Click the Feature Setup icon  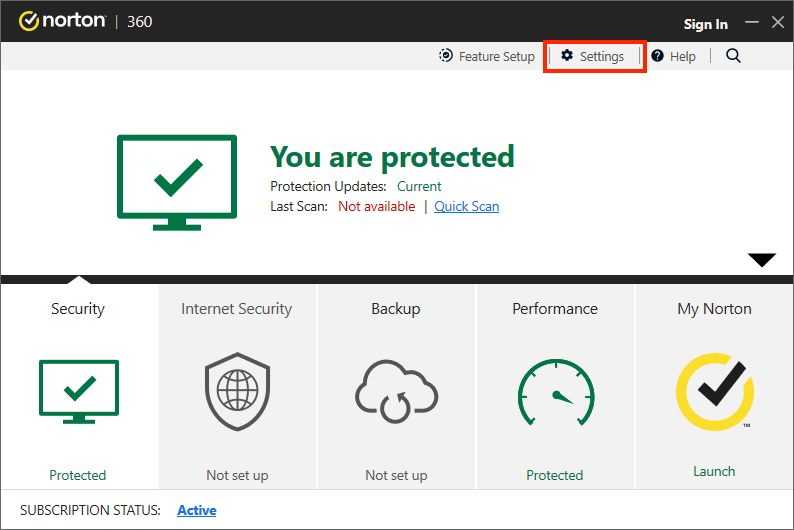click(446, 56)
